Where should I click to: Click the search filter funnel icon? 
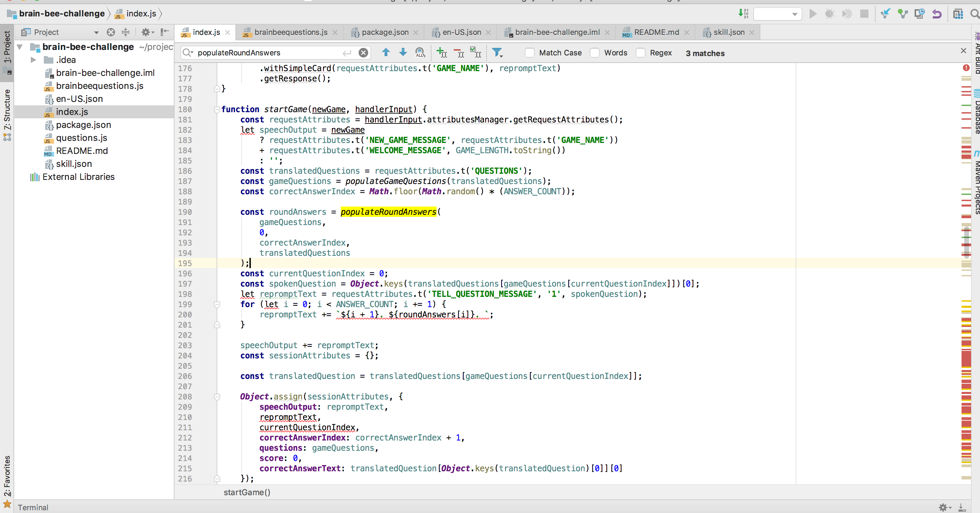(x=497, y=52)
